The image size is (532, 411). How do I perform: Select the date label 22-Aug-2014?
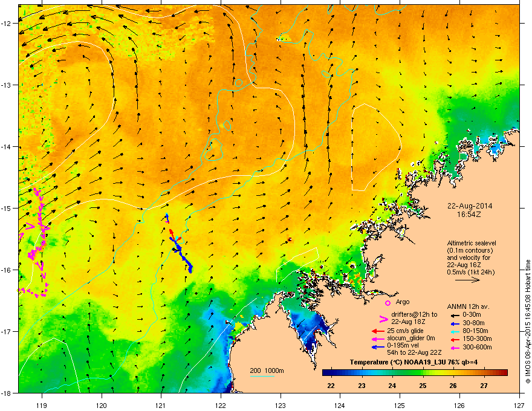(x=470, y=206)
